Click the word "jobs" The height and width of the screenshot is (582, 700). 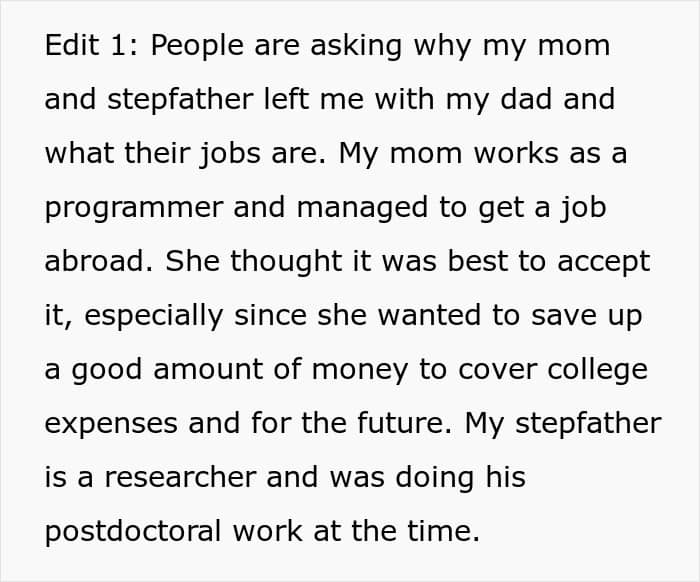pos(230,154)
